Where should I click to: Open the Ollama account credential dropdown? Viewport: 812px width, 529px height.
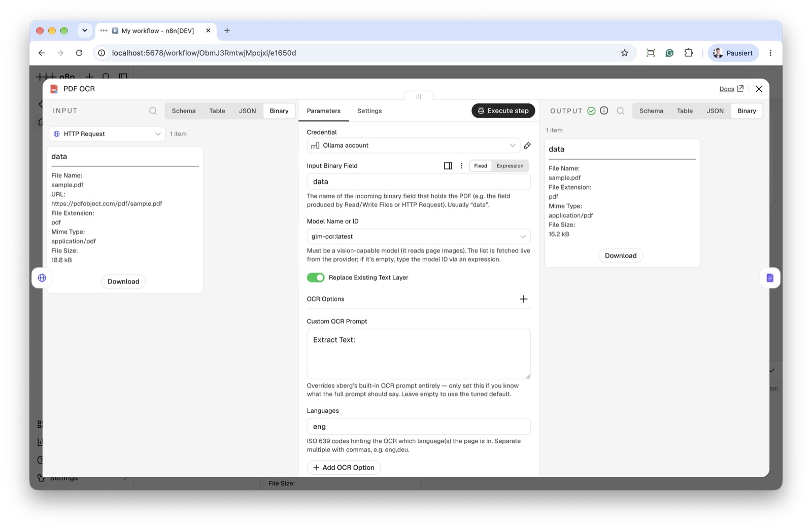[x=414, y=146]
